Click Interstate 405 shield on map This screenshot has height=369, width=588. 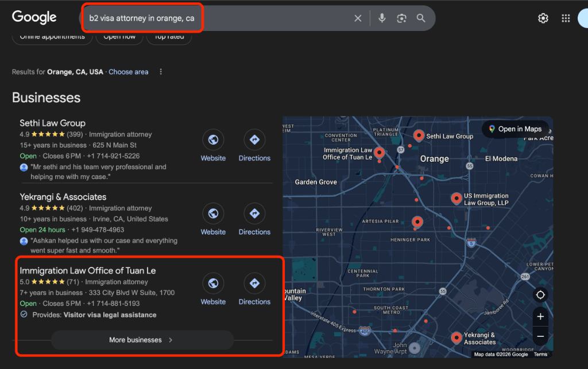coord(365,331)
